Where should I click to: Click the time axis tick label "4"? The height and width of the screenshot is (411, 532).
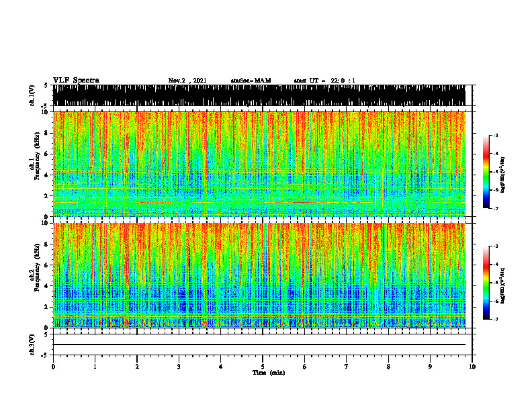click(x=221, y=367)
